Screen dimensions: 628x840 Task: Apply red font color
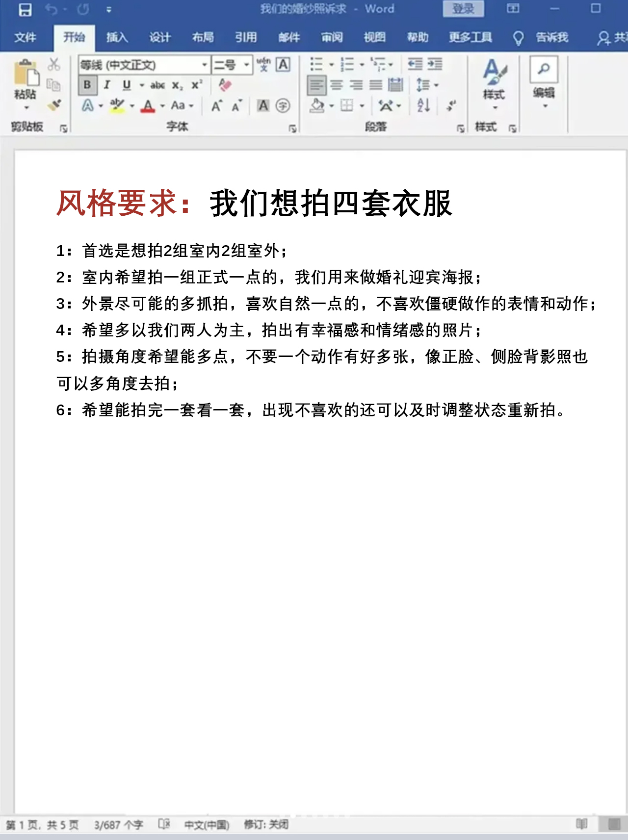(x=148, y=105)
